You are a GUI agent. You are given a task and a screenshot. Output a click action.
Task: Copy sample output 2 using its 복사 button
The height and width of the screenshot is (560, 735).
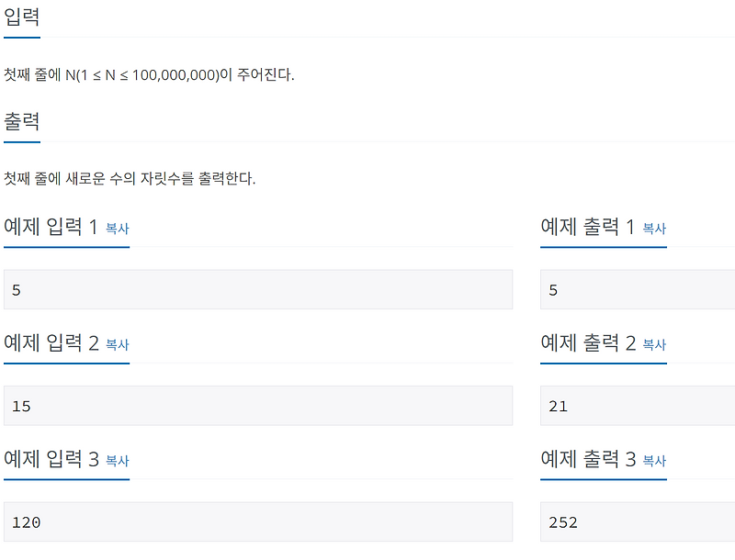pyautogui.click(x=653, y=346)
